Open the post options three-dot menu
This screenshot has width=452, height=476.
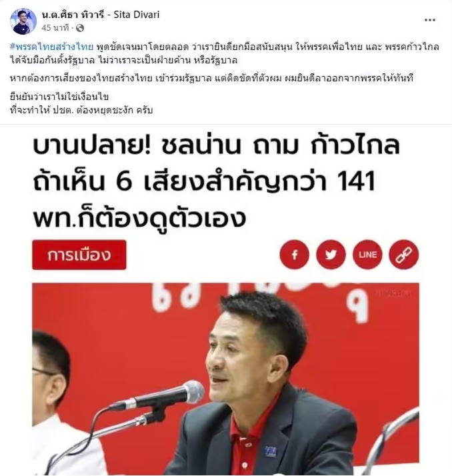pos(429,20)
